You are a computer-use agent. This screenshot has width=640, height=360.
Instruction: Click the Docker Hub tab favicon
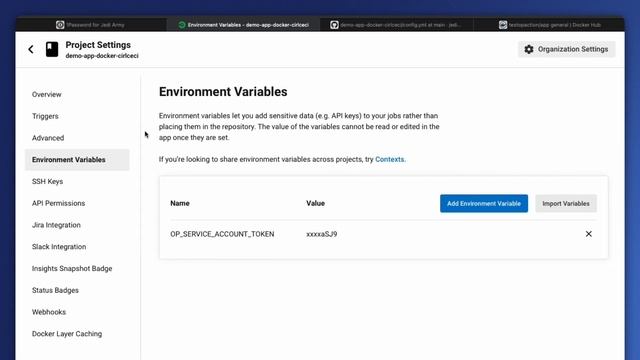(503, 25)
